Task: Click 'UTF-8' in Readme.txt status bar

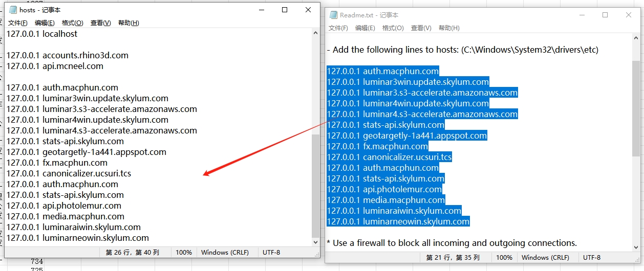Action: point(592,257)
